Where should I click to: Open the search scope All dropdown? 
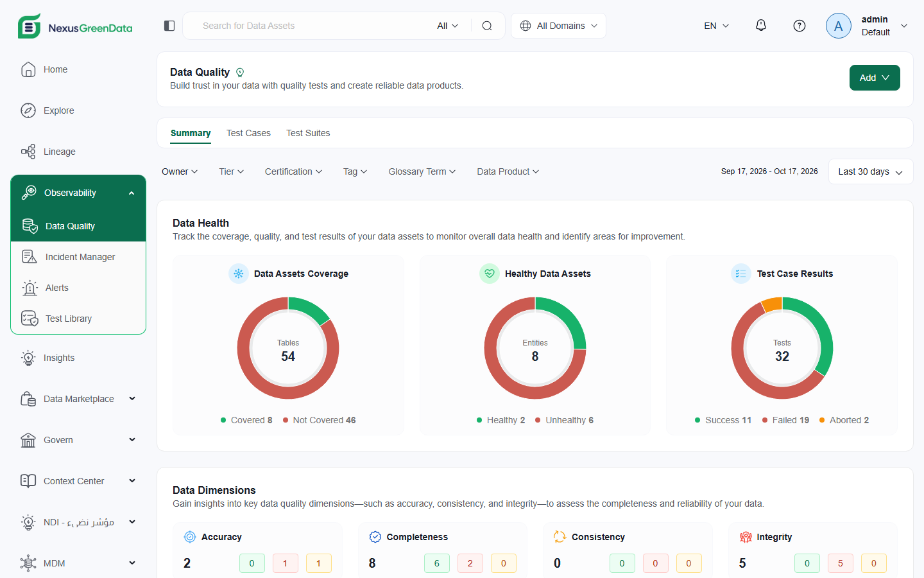coord(448,26)
